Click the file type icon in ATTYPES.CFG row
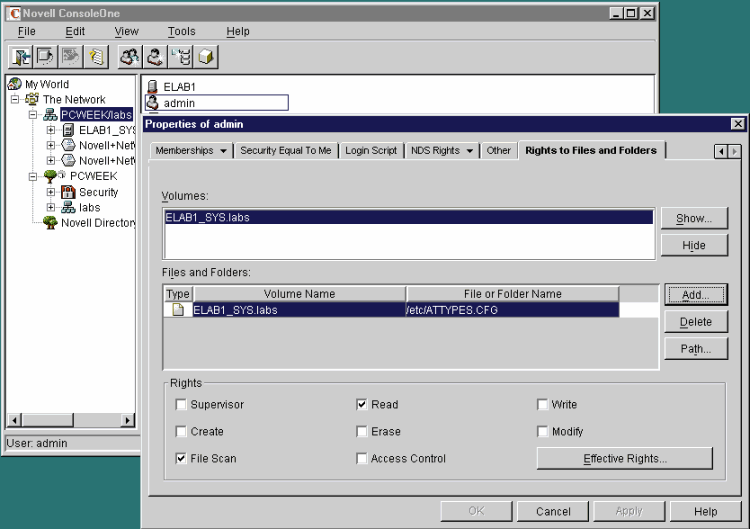The height and width of the screenshot is (529, 750). [178, 309]
